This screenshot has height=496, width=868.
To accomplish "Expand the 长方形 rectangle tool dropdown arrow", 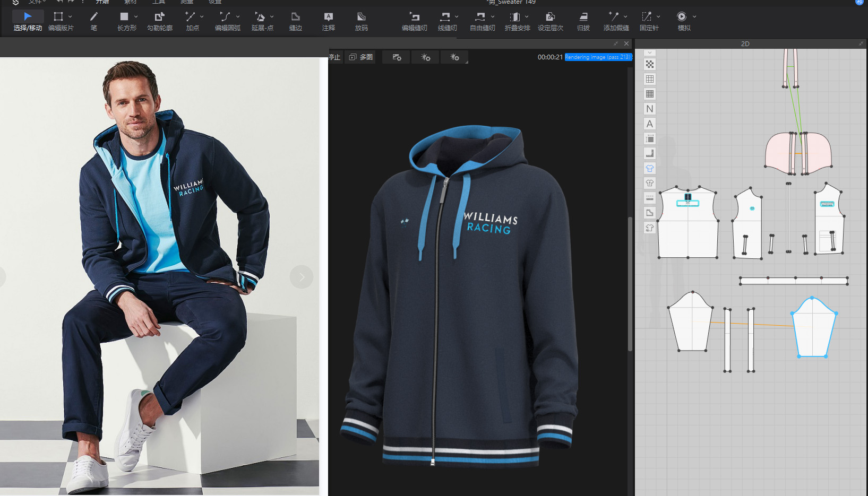I will [x=136, y=17].
